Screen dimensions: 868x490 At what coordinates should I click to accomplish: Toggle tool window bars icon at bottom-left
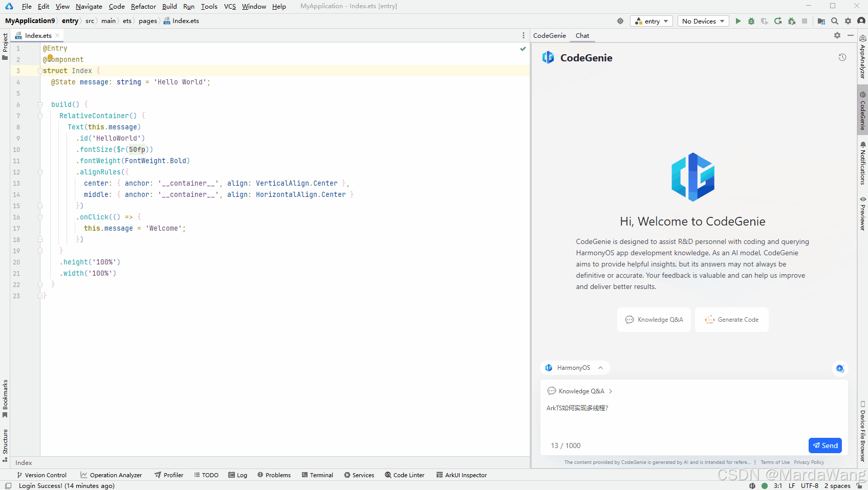coord(8,486)
